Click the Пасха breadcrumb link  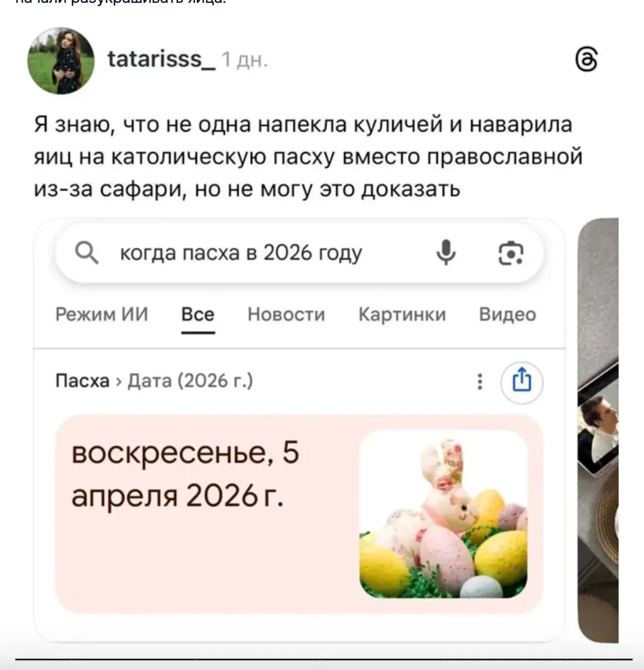point(82,381)
